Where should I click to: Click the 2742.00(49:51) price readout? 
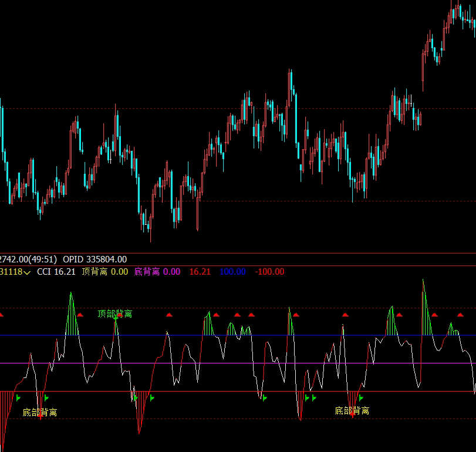[x=28, y=259]
